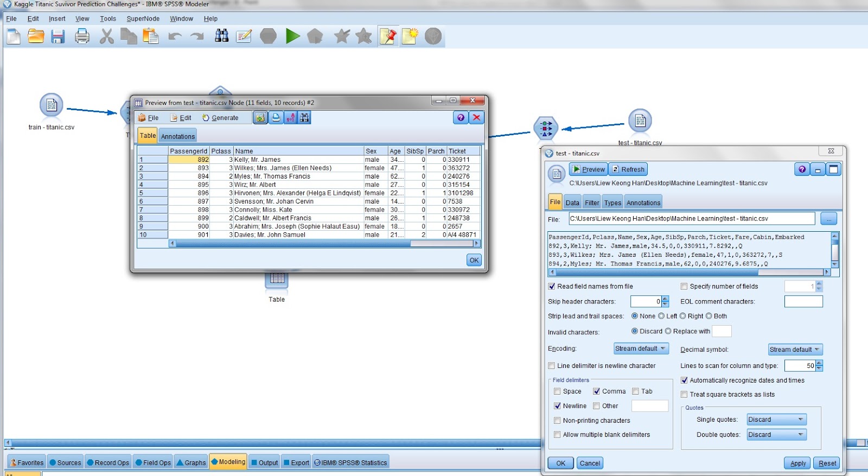868x476 pixels.
Task: Select the Table output node on canvas
Action: click(x=277, y=279)
